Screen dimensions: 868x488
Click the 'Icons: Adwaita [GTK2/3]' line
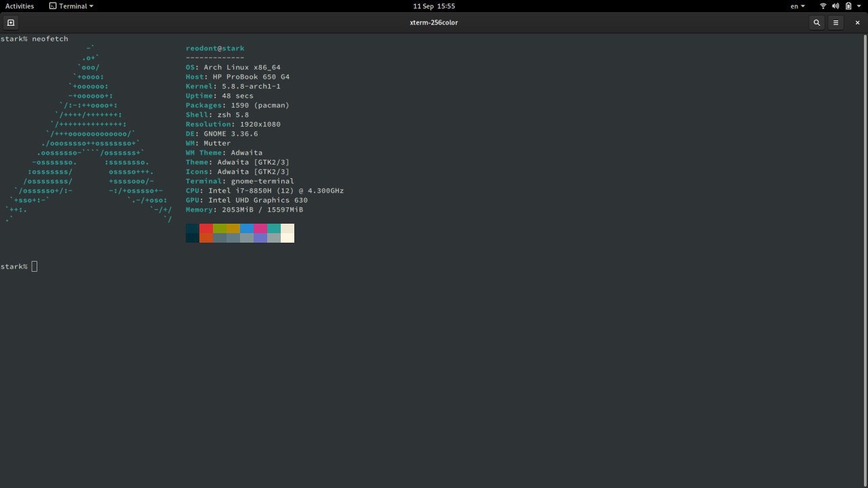pyautogui.click(x=237, y=171)
